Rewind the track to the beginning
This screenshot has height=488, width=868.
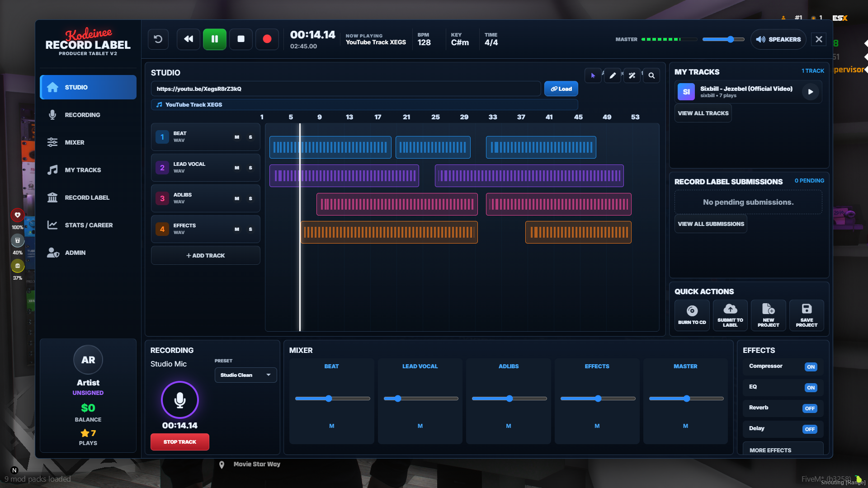[189, 39]
